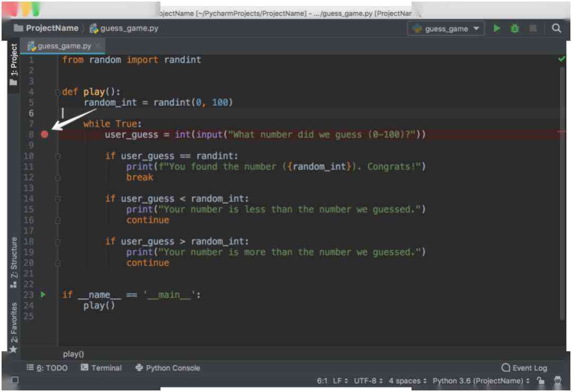Viewport: 572px width, 392px height.
Task: Change the 4 spaces indent setting
Action: coord(407,381)
